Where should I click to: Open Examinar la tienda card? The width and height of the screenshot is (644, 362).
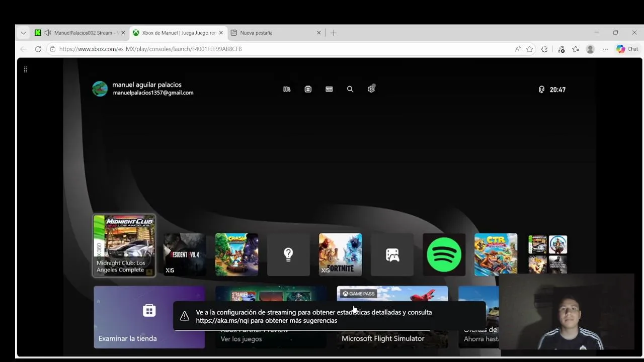coord(149,317)
